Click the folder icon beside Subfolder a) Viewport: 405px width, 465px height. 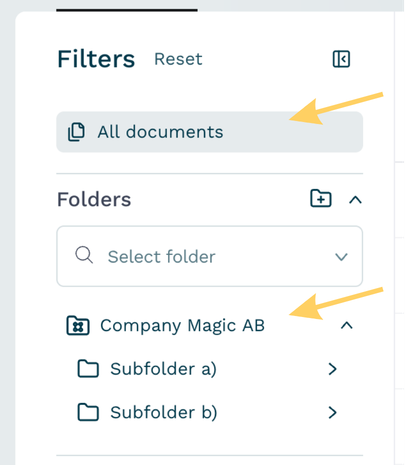pyautogui.click(x=88, y=369)
